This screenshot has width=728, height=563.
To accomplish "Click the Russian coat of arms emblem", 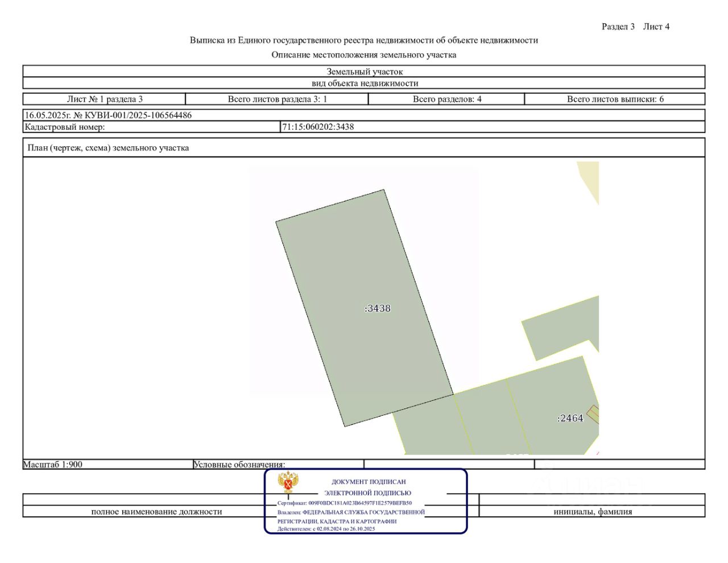I will (x=288, y=483).
